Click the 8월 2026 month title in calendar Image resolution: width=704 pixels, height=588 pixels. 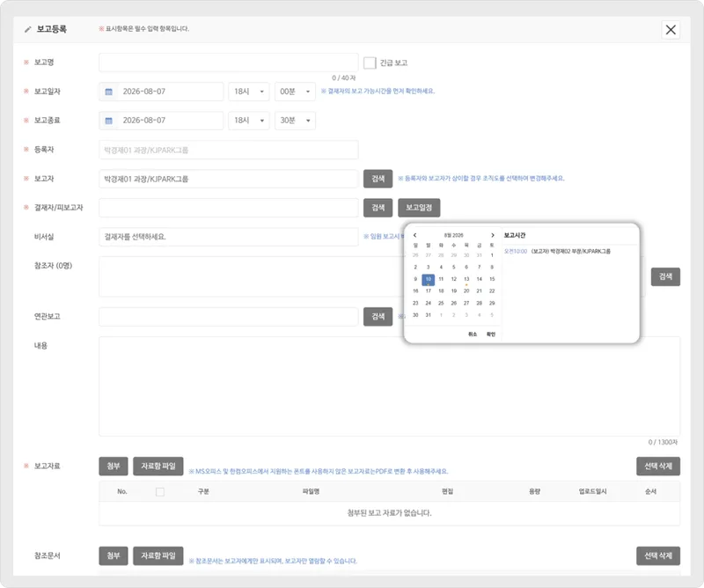453,235
